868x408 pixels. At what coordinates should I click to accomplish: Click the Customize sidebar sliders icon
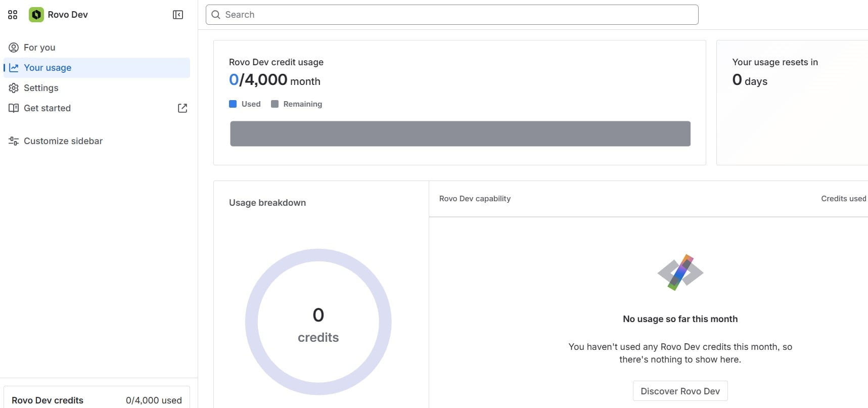14,141
